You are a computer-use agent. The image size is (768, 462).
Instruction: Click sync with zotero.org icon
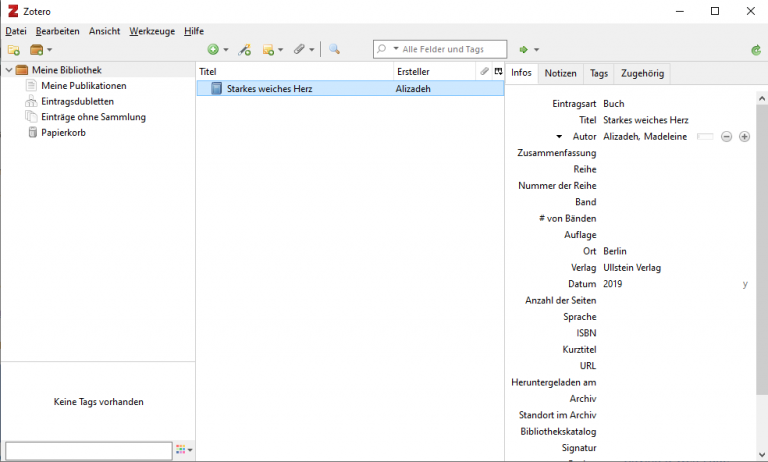click(x=756, y=49)
